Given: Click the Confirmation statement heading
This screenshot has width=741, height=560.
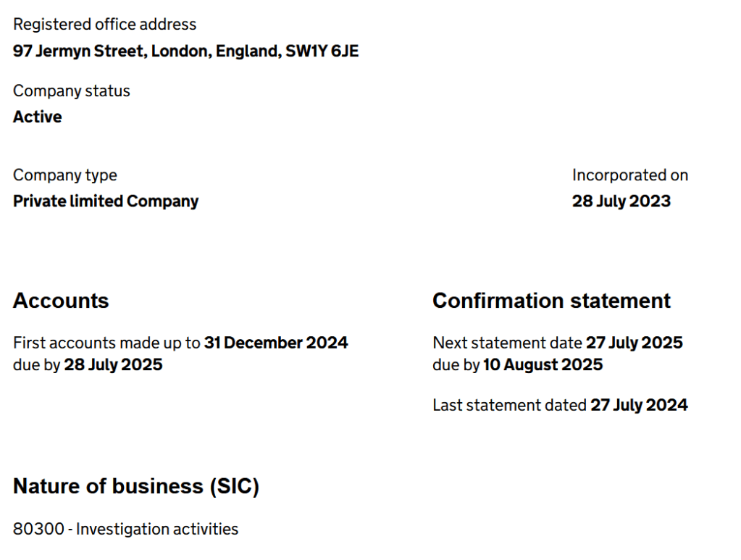Looking at the screenshot, I should (x=551, y=301).
